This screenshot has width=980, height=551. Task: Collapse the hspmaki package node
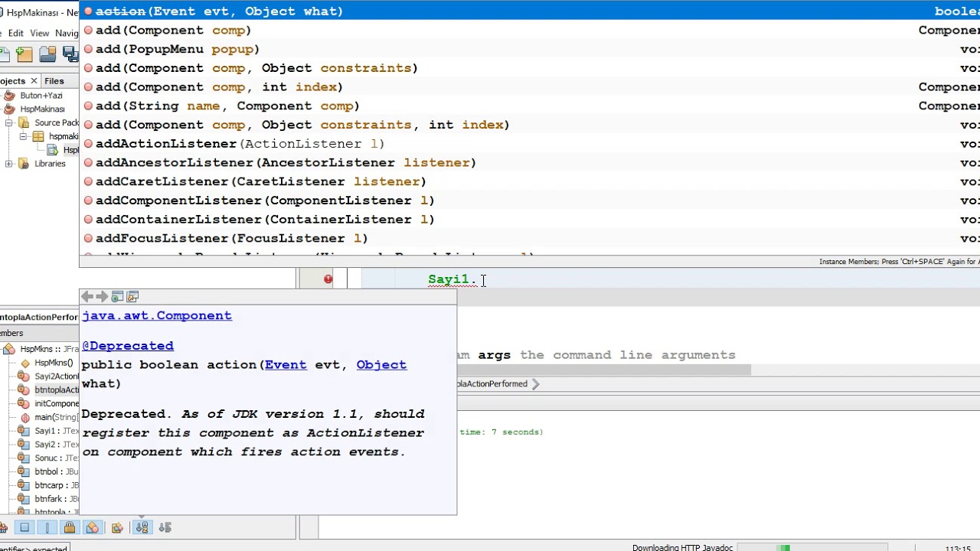[23, 137]
